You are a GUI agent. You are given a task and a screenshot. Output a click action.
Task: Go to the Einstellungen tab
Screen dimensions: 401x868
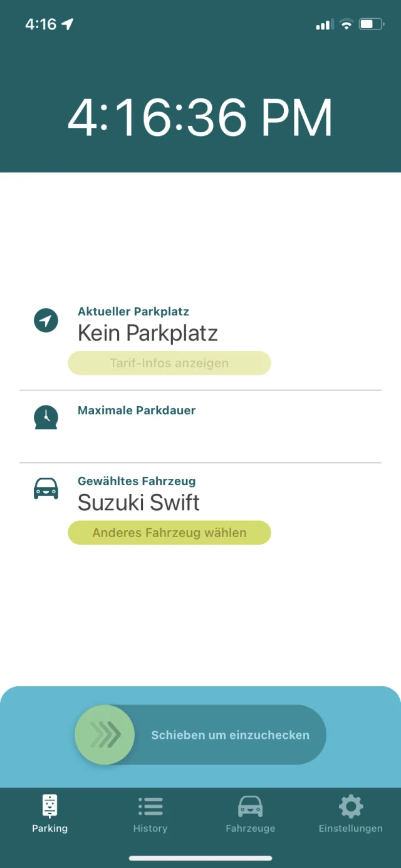[x=351, y=813]
